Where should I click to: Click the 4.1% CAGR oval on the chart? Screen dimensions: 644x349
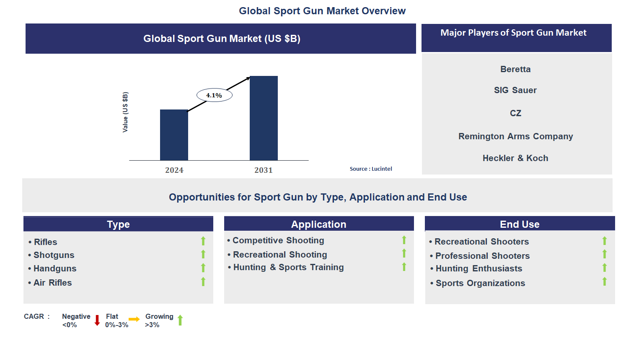[x=214, y=95]
